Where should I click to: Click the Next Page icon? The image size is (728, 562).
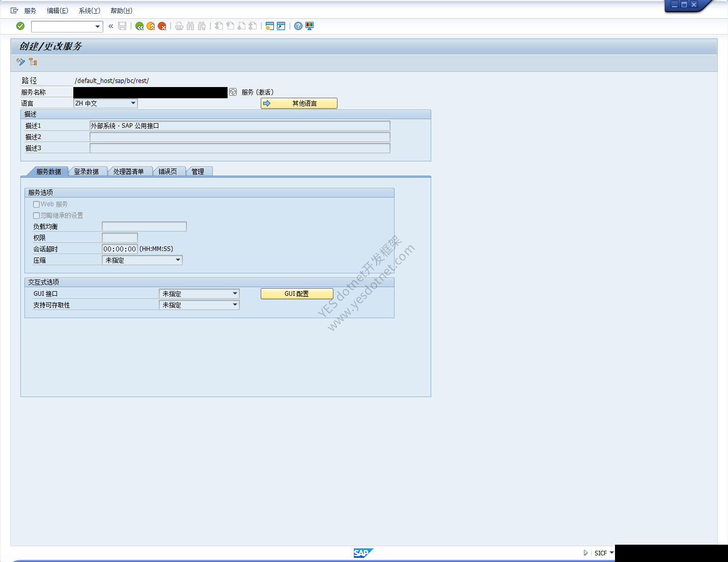241,26
